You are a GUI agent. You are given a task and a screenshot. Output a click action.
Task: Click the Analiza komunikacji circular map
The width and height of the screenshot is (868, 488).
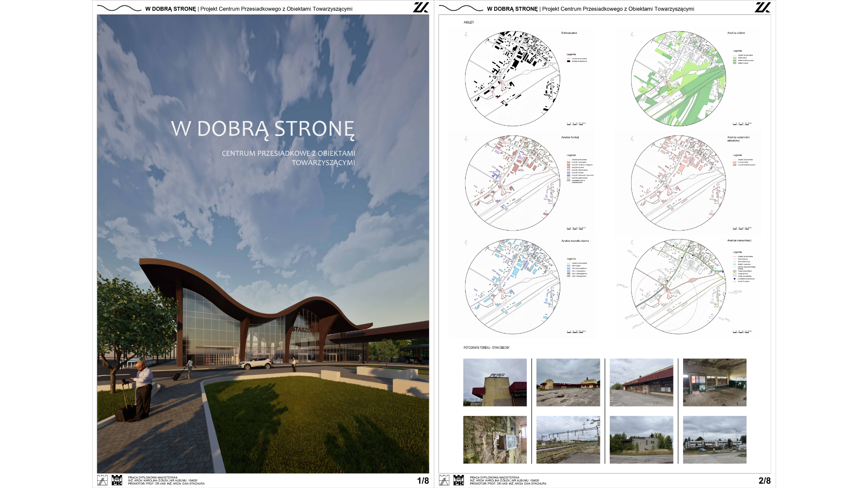678,286
